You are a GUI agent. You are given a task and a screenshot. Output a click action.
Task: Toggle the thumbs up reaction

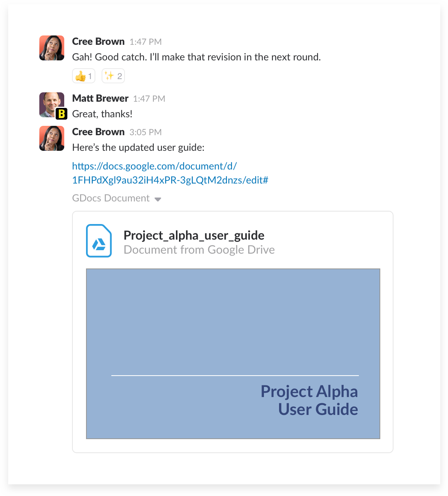84,76
